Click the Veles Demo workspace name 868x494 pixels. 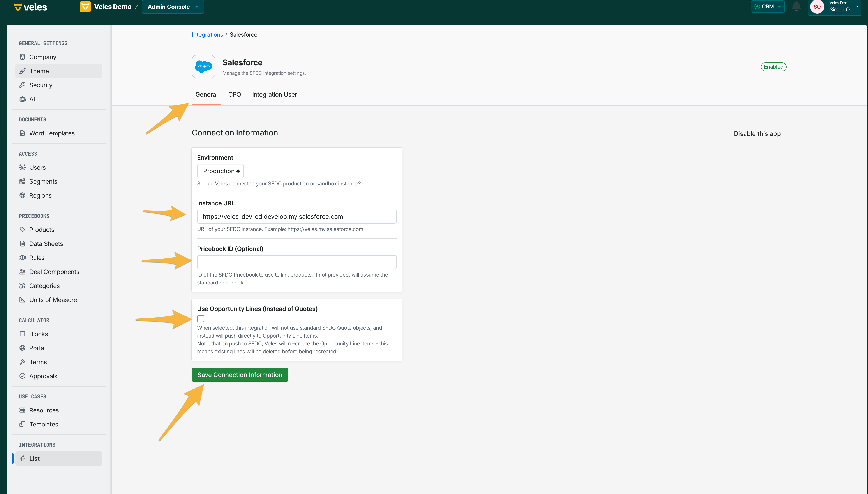click(x=113, y=7)
